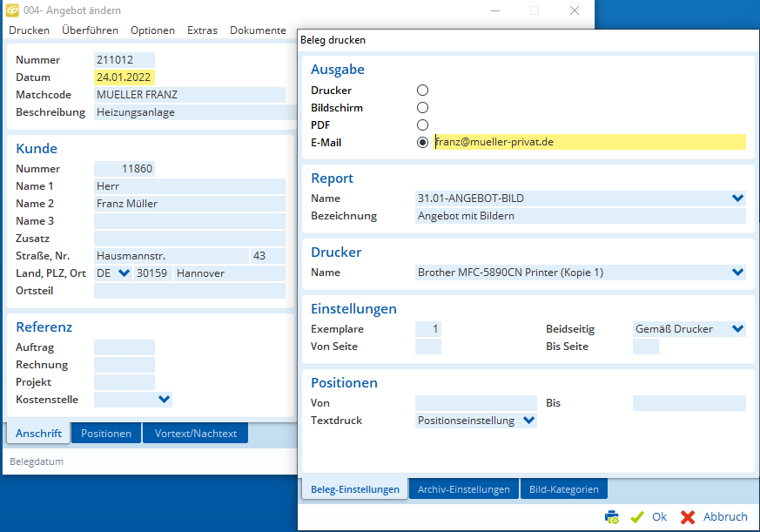This screenshot has width=760, height=532.
Task: Expand the Report Name dropdown
Action: click(737, 199)
